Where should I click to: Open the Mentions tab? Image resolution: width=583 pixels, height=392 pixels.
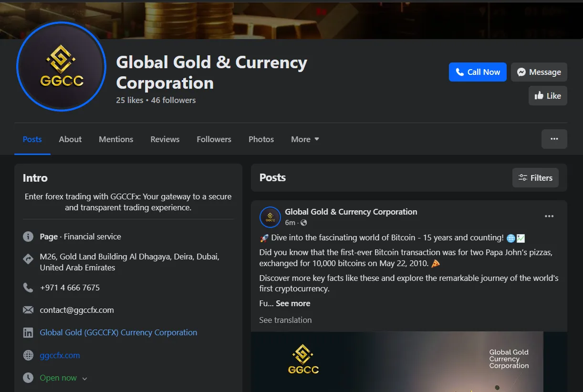tap(116, 139)
